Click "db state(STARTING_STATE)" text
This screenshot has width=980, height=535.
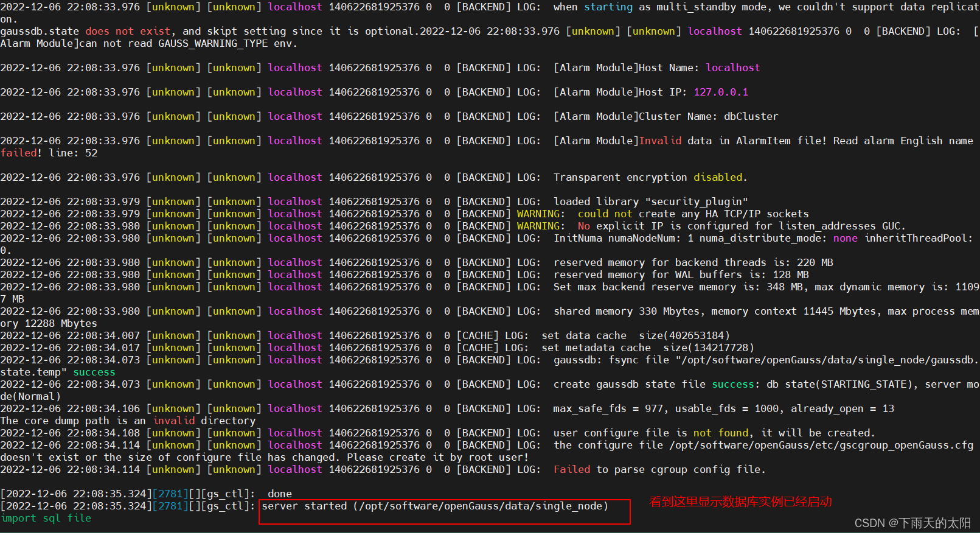[x=839, y=385]
